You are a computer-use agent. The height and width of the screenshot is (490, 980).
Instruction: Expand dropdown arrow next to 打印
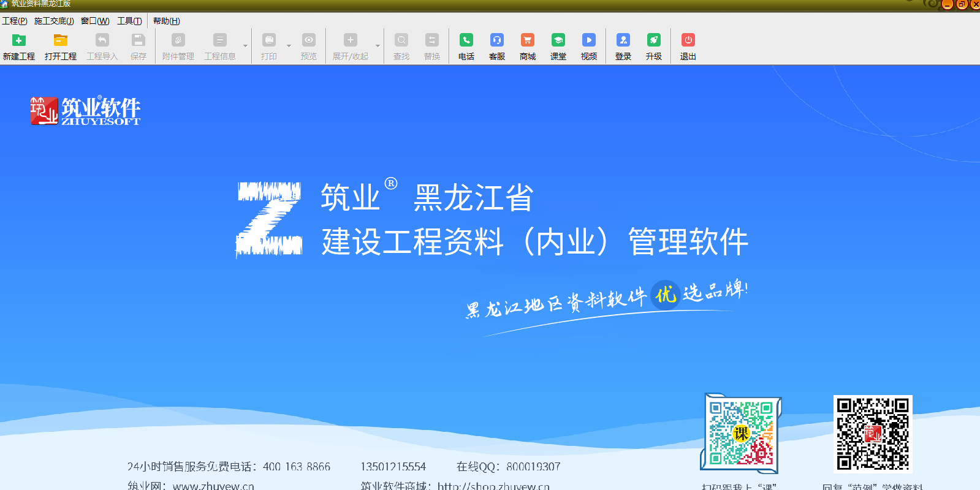[x=289, y=46]
